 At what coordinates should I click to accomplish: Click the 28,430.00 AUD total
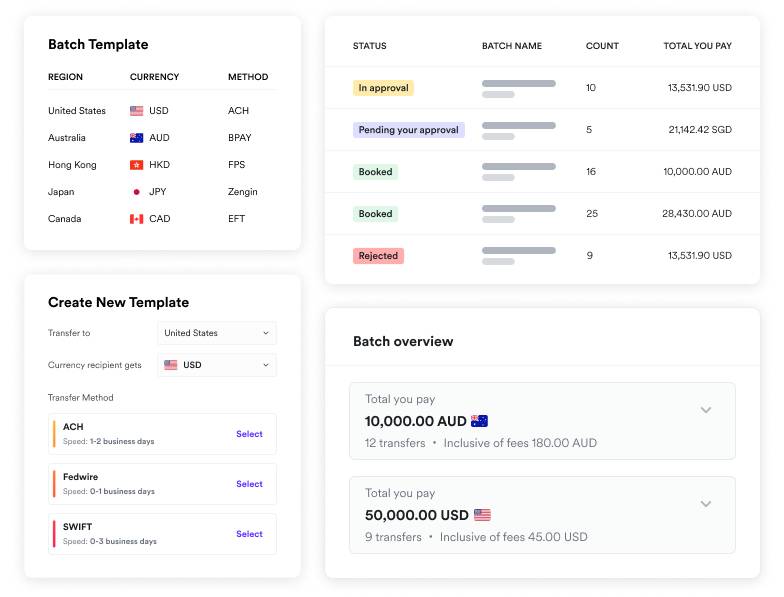point(697,214)
